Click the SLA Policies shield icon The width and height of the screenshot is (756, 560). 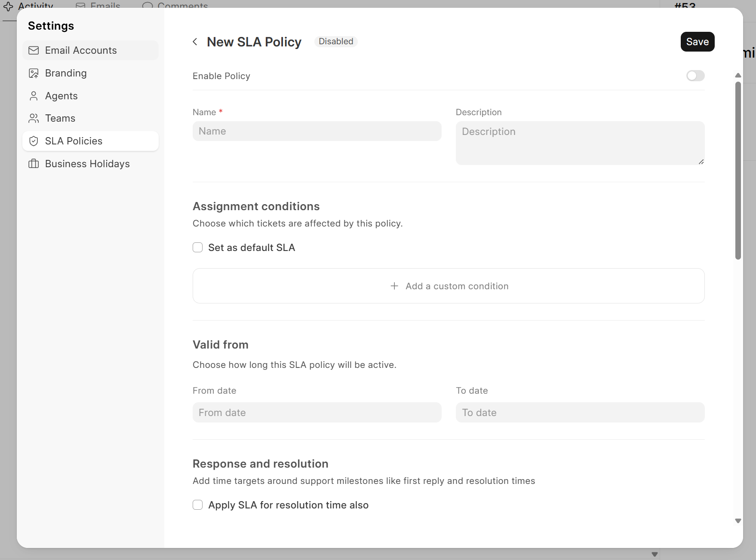[34, 141]
